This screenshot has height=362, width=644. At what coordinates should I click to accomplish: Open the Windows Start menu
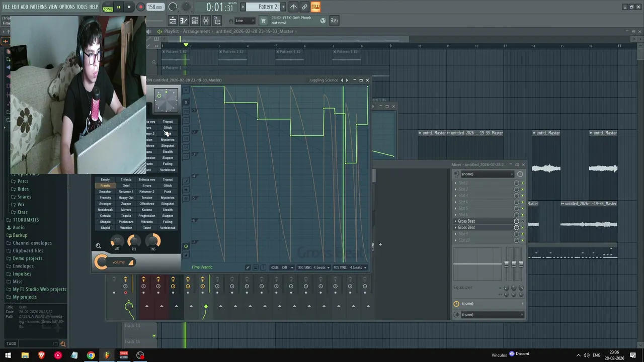[x=8, y=355]
